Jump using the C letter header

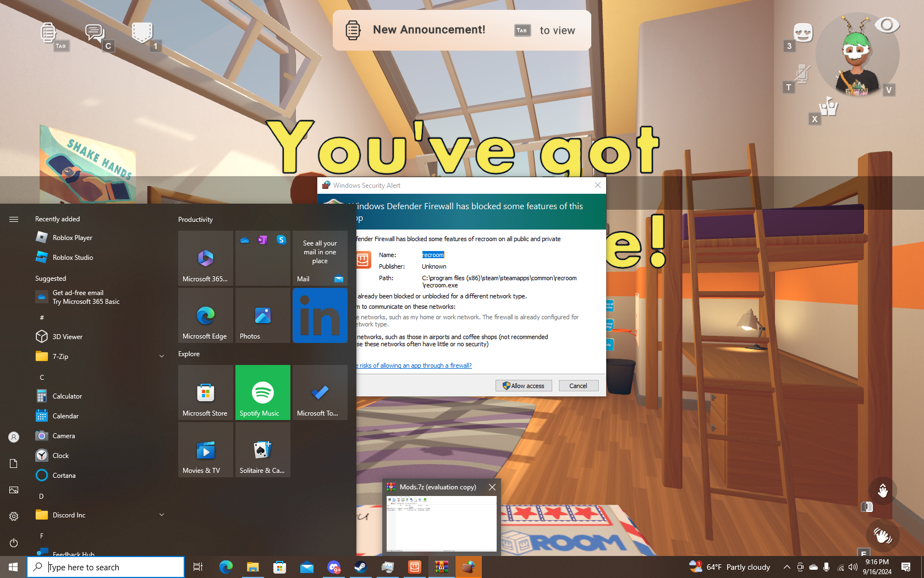point(42,377)
